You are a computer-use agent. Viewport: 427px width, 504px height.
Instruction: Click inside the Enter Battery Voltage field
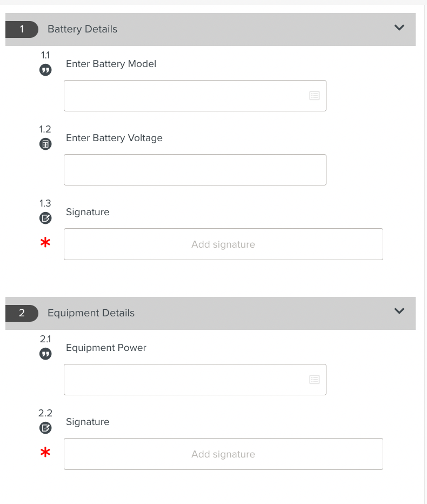pos(195,169)
